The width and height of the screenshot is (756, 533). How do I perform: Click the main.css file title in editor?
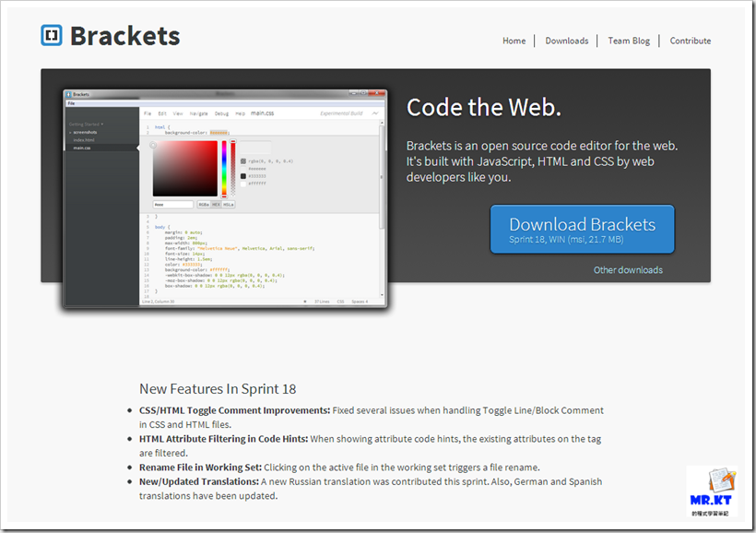click(x=262, y=113)
